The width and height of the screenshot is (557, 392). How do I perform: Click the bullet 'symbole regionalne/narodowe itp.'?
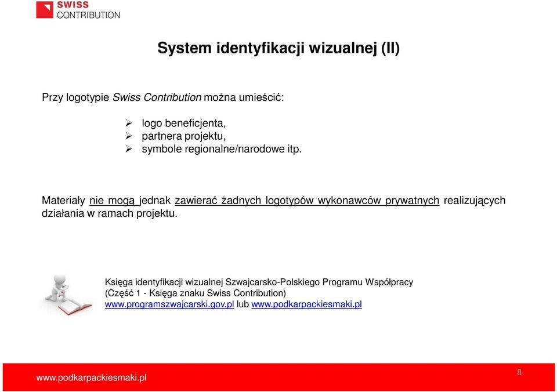[x=222, y=149]
